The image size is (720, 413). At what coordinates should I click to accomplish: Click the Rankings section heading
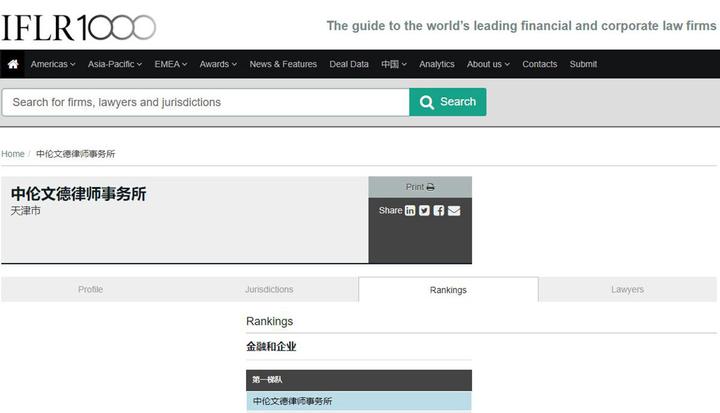tap(270, 321)
